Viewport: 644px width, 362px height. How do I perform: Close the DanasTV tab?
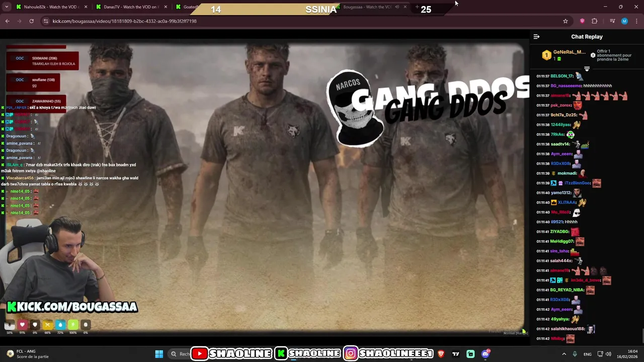pyautogui.click(x=167, y=7)
